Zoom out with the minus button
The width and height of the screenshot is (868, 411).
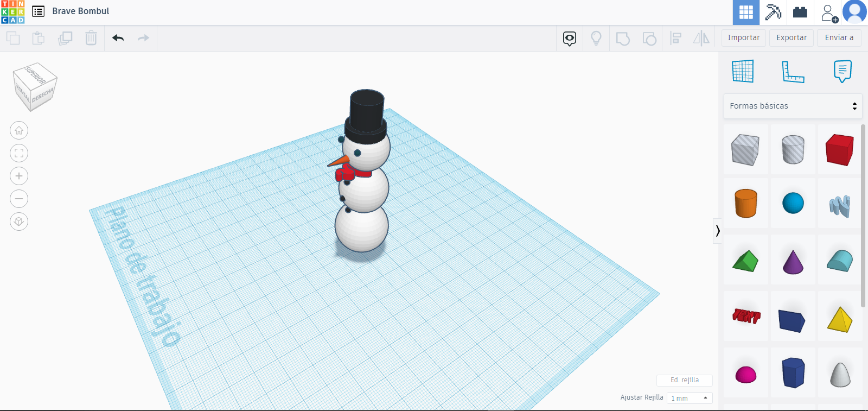[x=19, y=199]
